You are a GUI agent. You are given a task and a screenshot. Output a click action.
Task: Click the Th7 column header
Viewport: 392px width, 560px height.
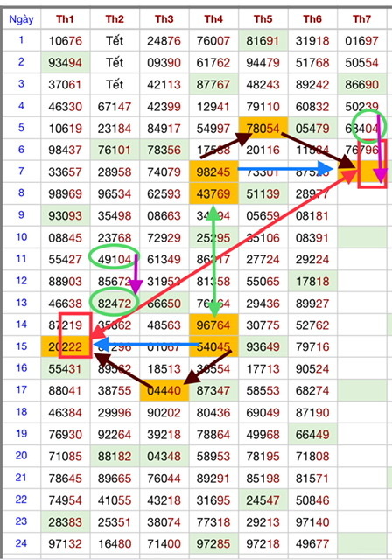click(361, 19)
